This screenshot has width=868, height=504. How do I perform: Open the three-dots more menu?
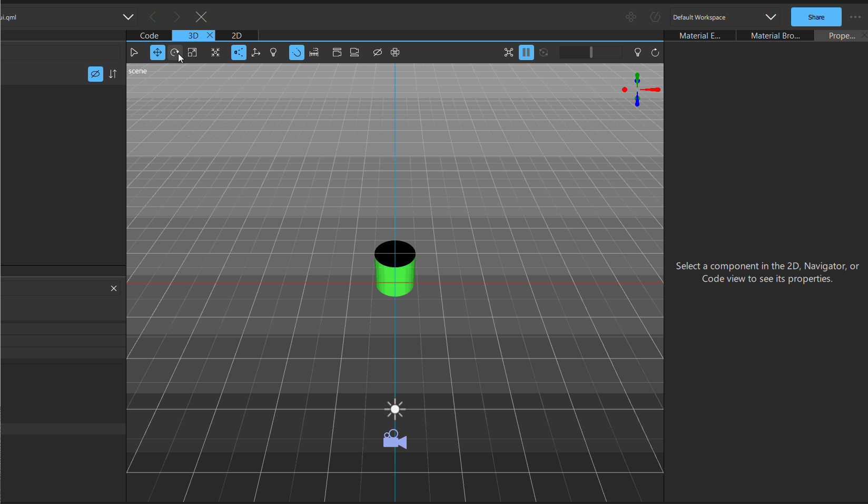(855, 17)
